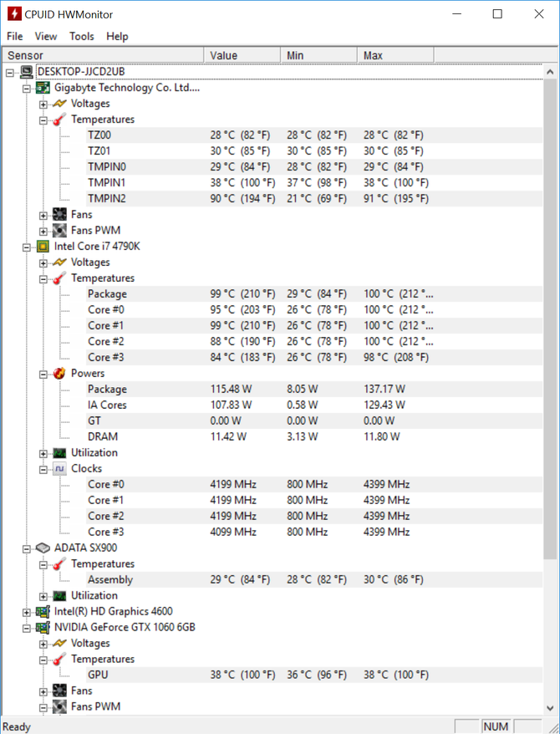
Task: Select the TMPIN2 temperature row
Action: [314, 198]
